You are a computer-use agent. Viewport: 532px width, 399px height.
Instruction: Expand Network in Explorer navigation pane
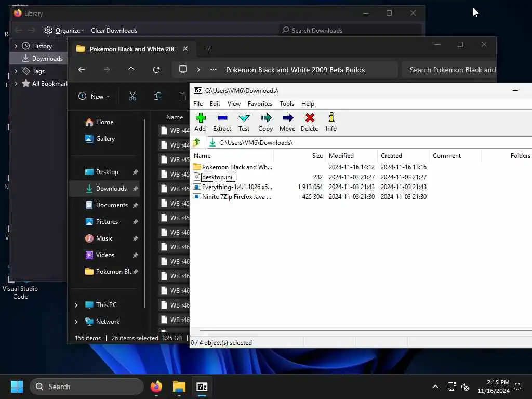(76, 322)
